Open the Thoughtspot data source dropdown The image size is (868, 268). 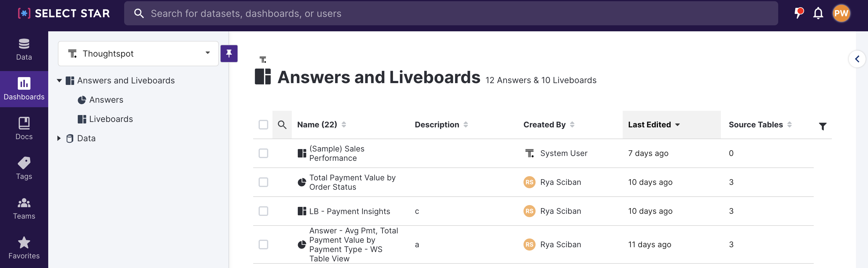click(138, 54)
